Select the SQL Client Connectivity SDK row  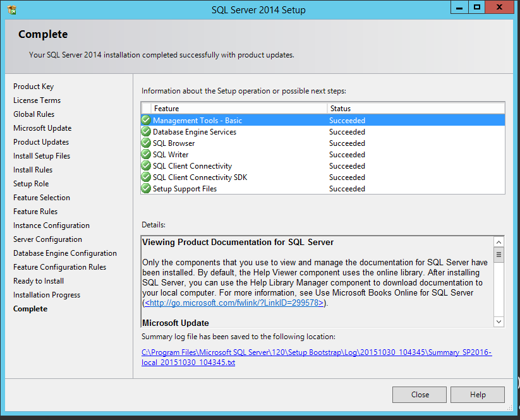pos(323,177)
